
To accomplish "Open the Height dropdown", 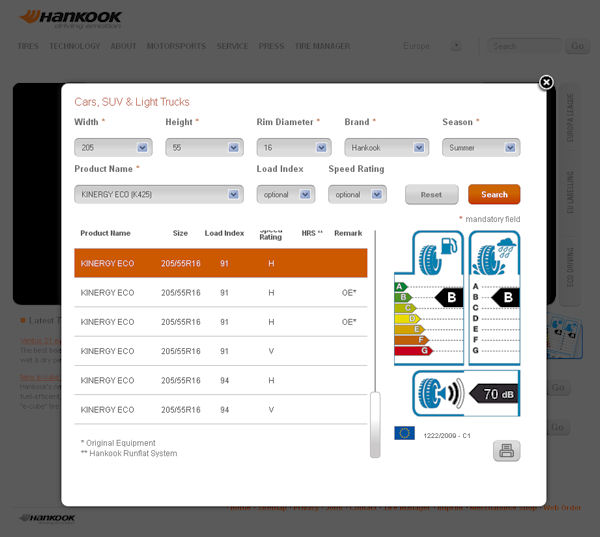I will 204,147.
